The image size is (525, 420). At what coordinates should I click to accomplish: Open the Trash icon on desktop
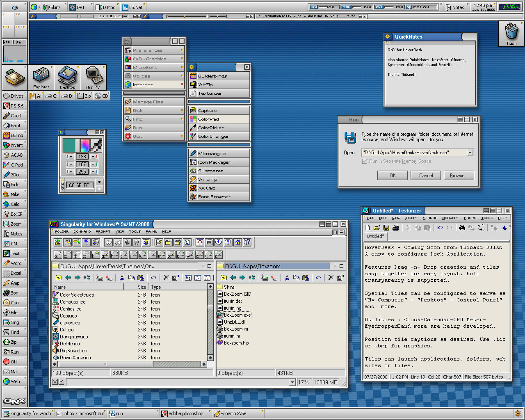511,33
